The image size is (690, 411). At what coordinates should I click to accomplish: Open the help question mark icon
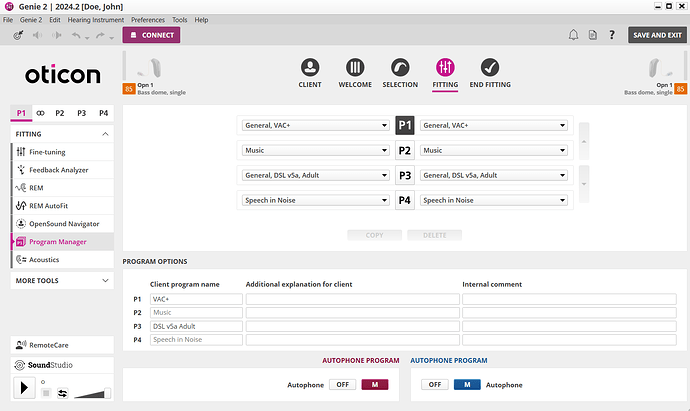(x=612, y=35)
